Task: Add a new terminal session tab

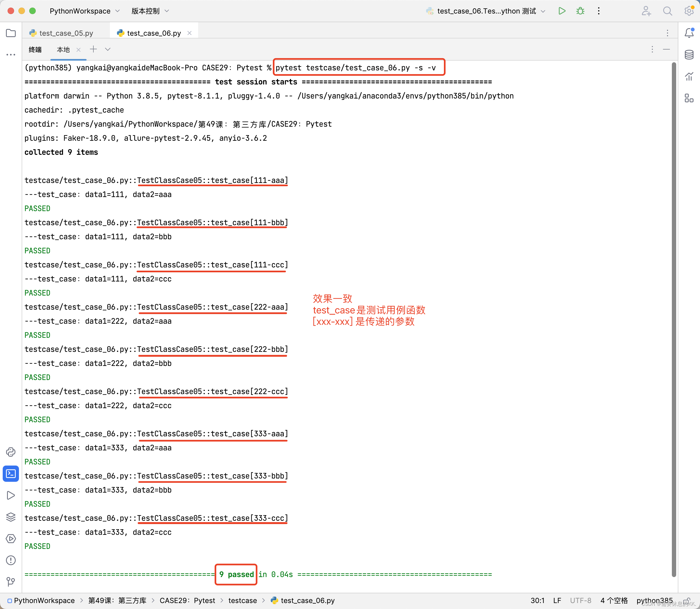Action: coord(93,49)
